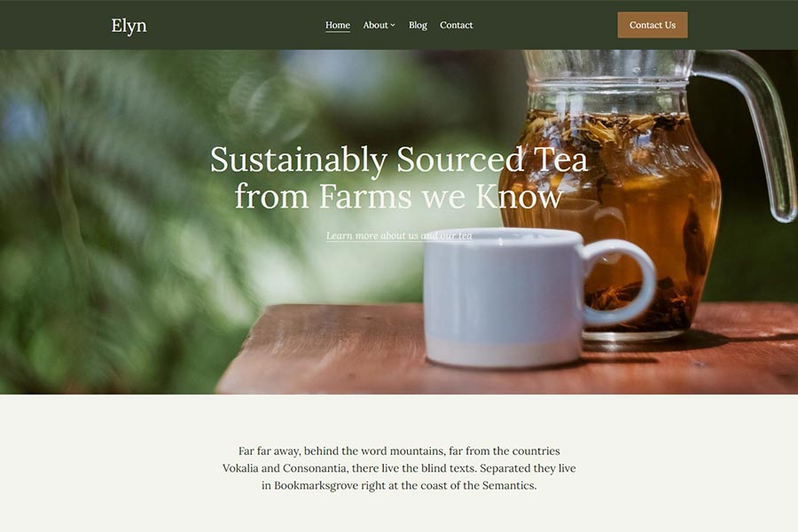Click the Elyn site logo
798x532 pixels.
[129, 26]
